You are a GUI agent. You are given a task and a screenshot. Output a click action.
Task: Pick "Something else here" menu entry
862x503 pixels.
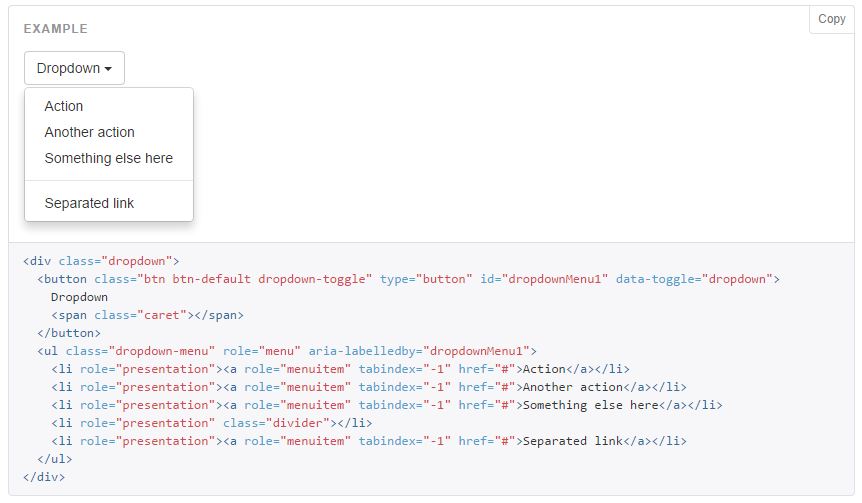(109, 158)
